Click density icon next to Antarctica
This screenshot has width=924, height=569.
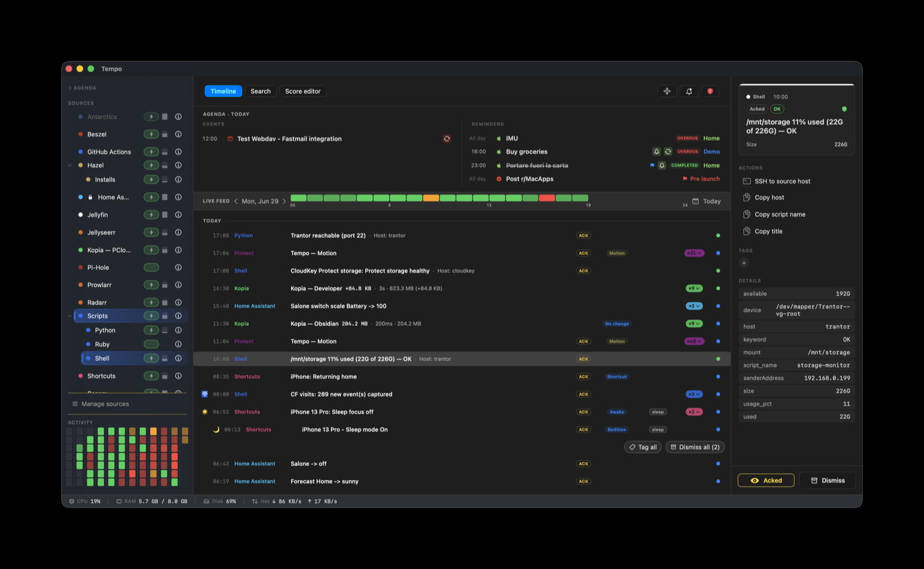[x=165, y=117]
